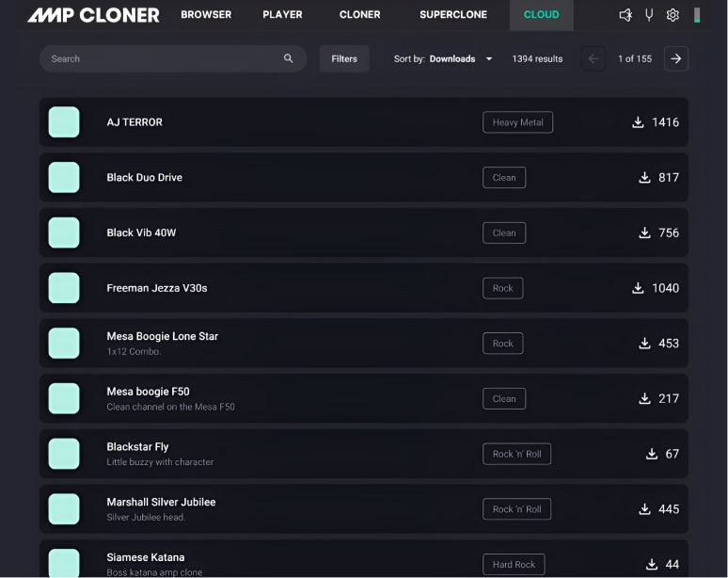This screenshot has height=578, width=728.
Task: Click the Heavy Metal genre tag
Action: coord(517,122)
